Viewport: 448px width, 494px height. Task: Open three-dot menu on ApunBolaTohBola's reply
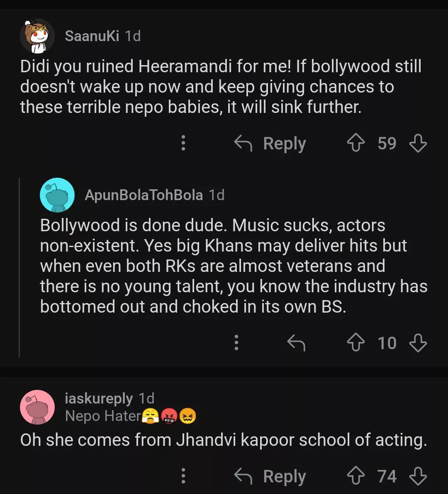tap(236, 343)
